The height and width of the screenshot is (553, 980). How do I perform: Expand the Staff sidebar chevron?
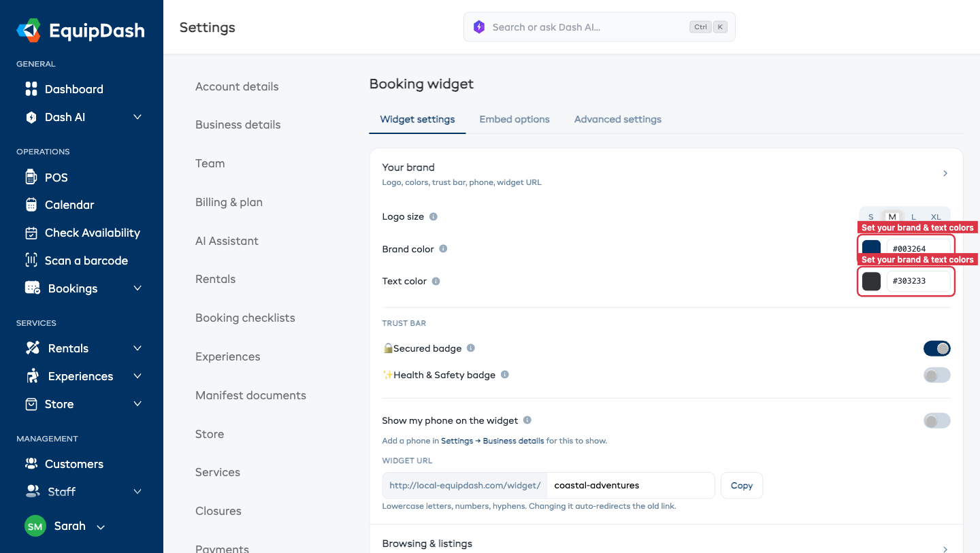[x=137, y=491]
